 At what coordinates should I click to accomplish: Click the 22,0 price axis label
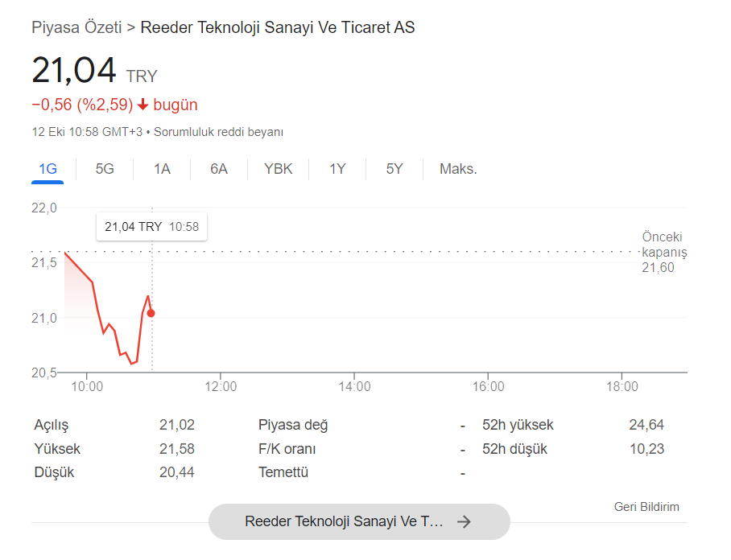tap(43, 208)
